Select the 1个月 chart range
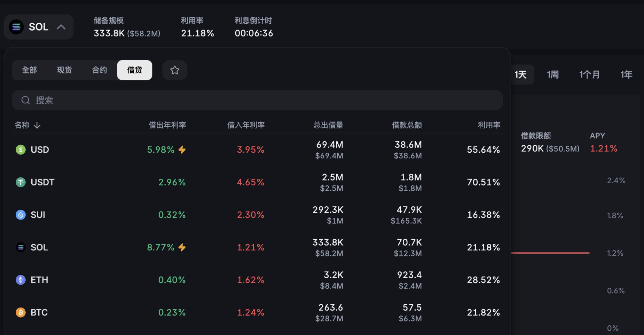The height and width of the screenshot is (335, 644). point(589,74)
